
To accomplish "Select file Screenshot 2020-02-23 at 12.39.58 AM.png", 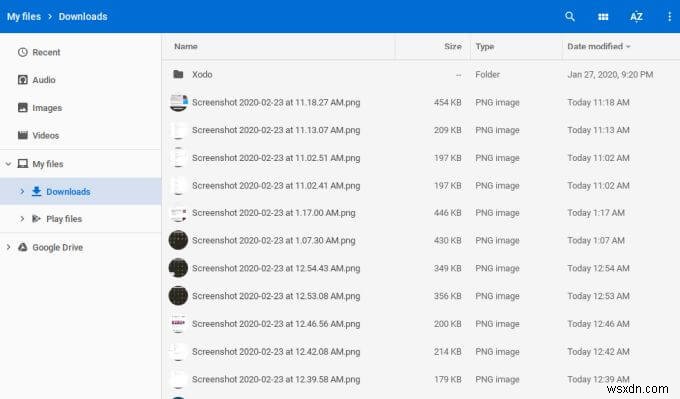I will click(x=276, y=379).
